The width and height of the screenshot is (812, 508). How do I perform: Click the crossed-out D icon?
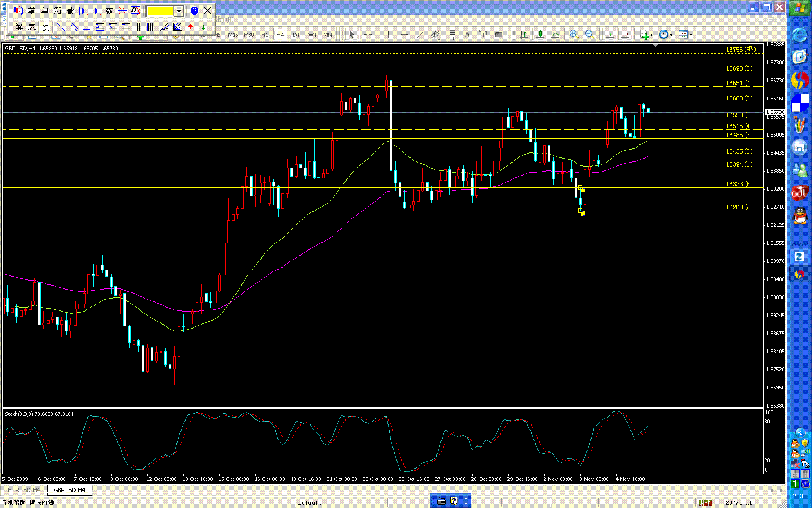coord(135,11)
